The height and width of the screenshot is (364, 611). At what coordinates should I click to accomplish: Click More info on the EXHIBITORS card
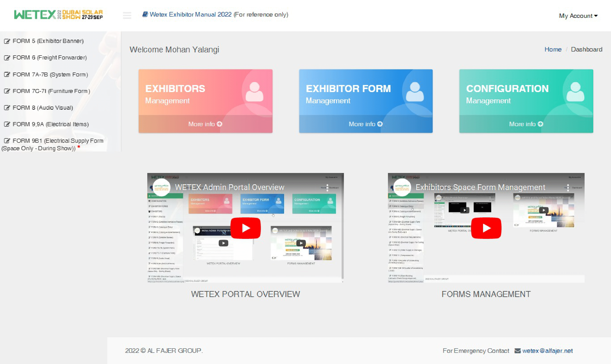(205, 124)
